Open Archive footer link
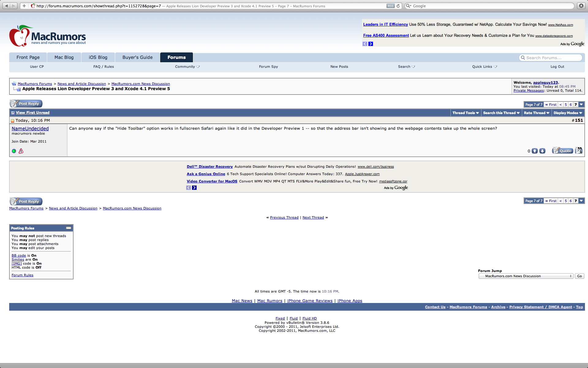This screenshot has width=588, height=368. [x=498, y=307]
